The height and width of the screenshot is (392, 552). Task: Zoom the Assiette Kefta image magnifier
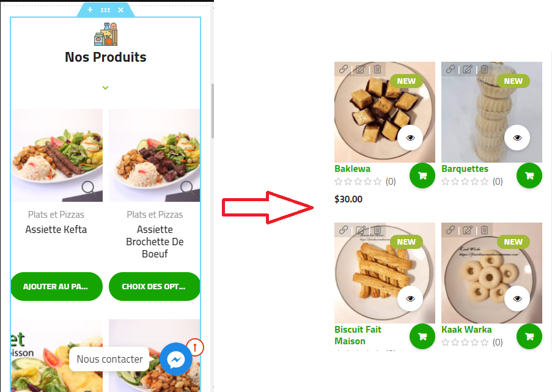pos(88,187)
